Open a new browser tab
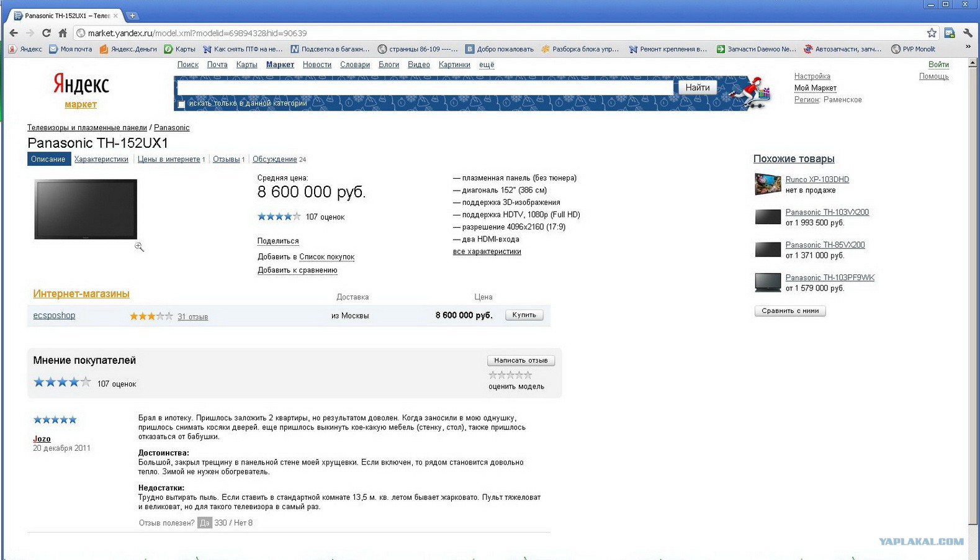Viewport: 980px width, 560px height. point(132,16)
